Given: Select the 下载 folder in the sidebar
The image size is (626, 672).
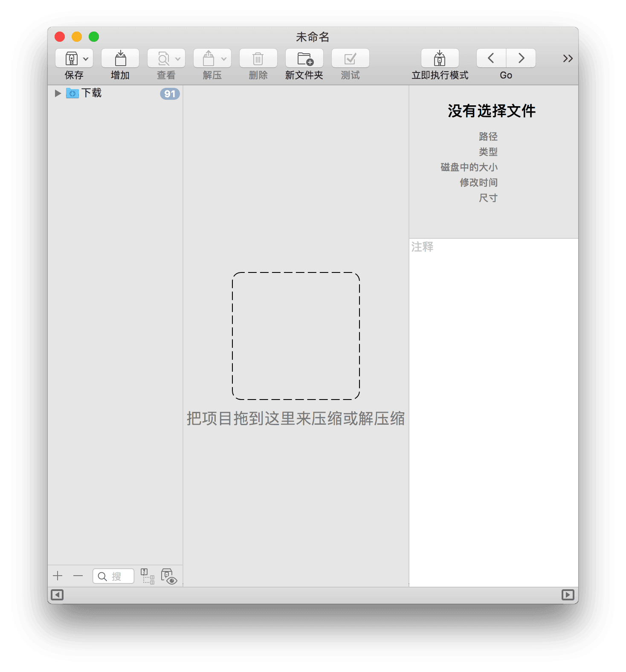Looking at the screenshot, I should 91,93.
